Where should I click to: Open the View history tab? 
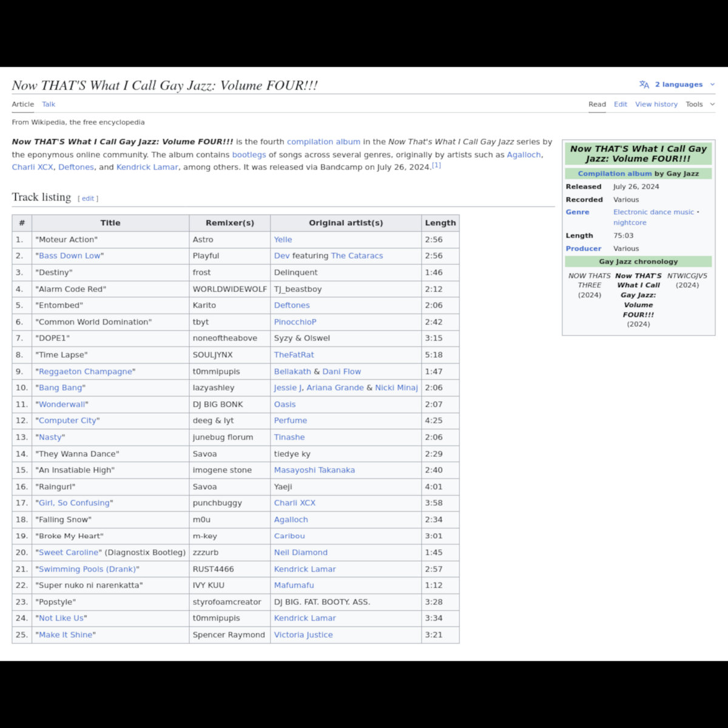[656, 104]
